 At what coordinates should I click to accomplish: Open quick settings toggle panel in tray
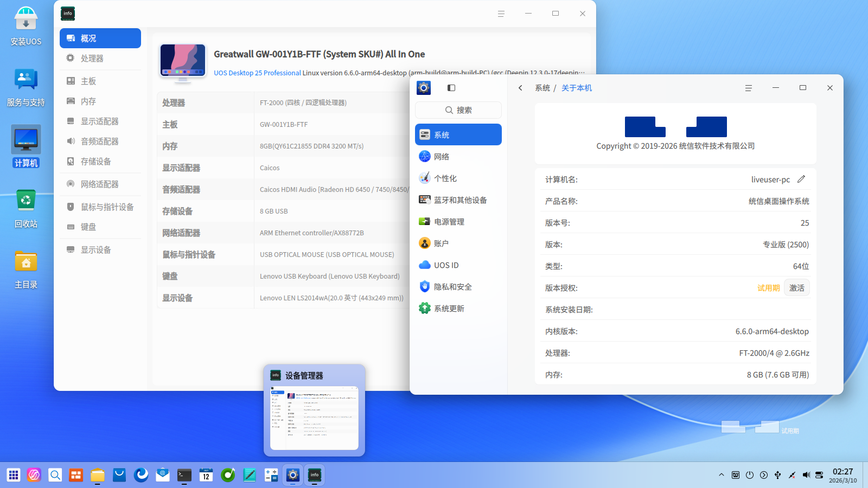(819, 475)
